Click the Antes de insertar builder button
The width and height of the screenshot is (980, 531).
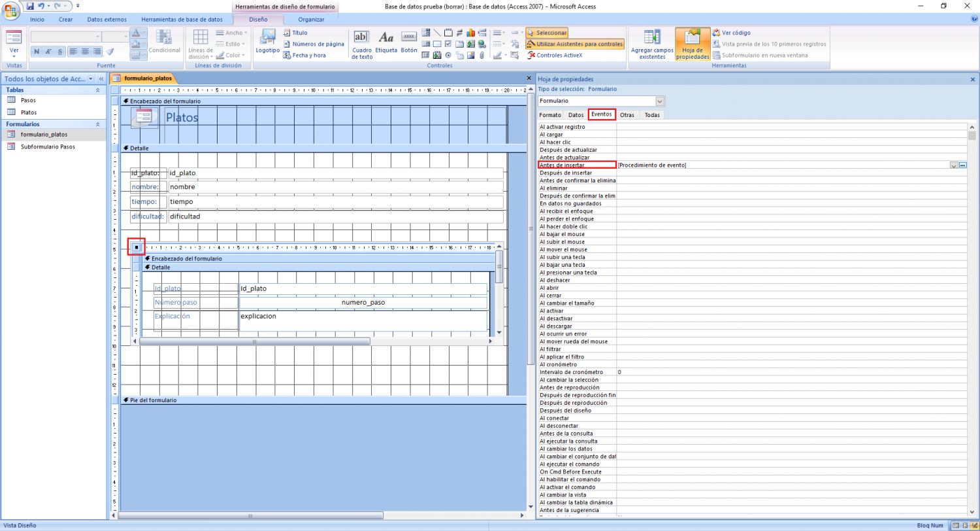(x=962, y=165)
